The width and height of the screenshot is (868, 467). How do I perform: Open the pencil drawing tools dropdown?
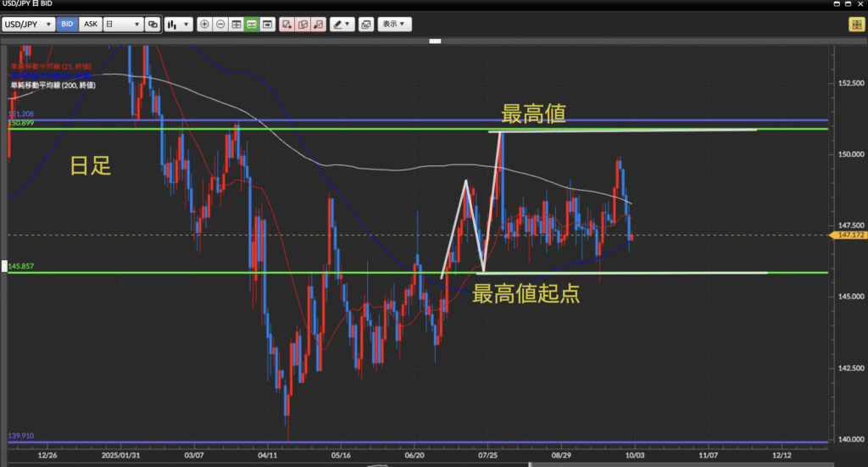[x=342, y=25]
